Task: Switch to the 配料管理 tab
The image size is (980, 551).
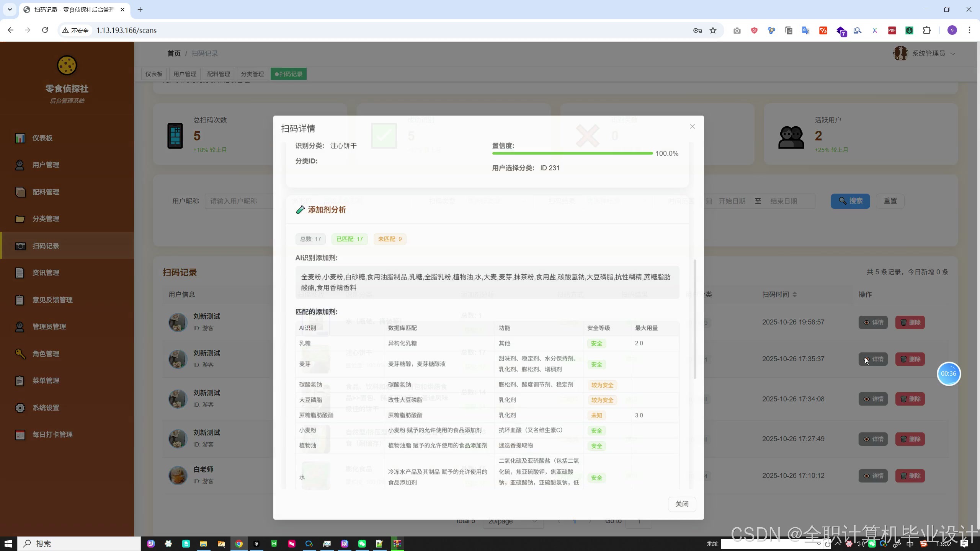Action: 218,74
